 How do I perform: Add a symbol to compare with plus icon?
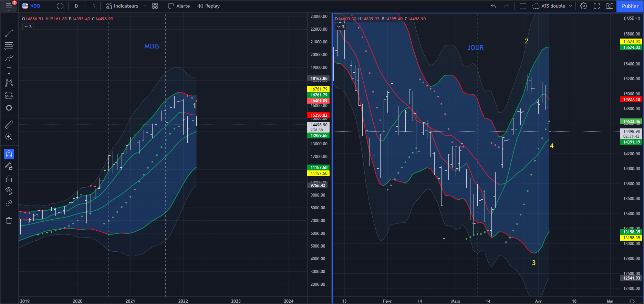point(60,6)
